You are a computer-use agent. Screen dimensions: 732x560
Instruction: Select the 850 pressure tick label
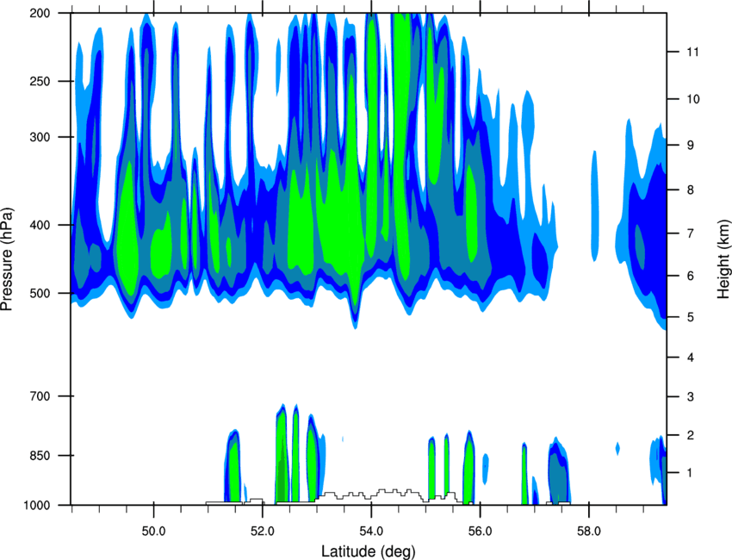(x=40, y=456)
